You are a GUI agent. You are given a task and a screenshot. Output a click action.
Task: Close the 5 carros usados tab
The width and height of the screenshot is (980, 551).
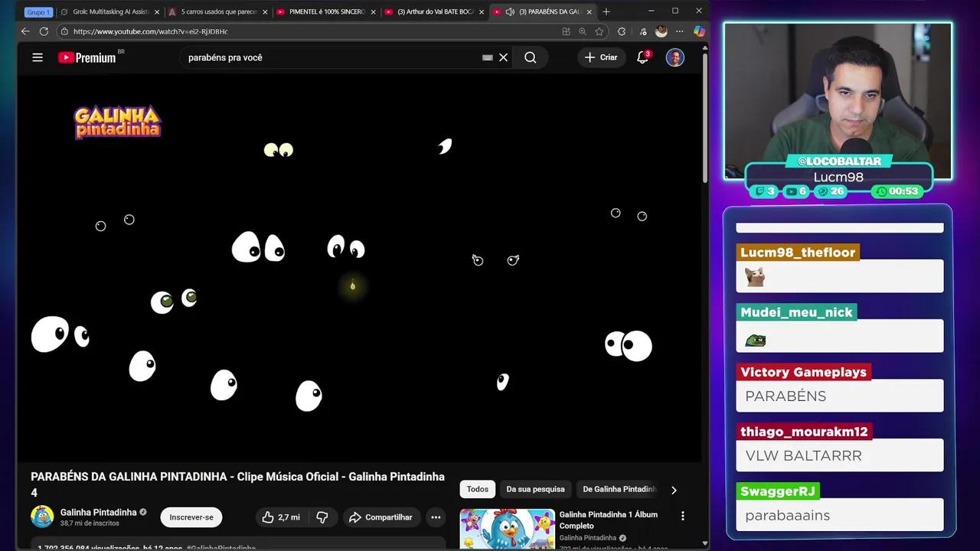266,12
